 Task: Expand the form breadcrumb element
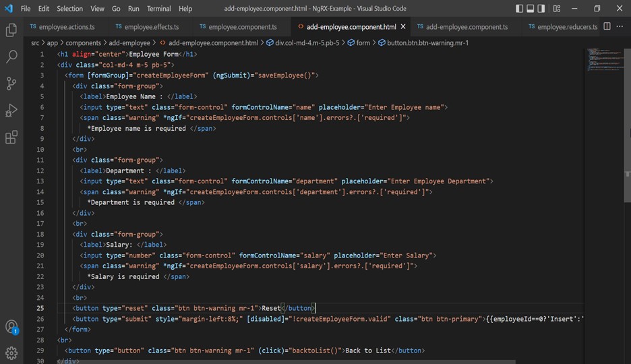point(363,42)
